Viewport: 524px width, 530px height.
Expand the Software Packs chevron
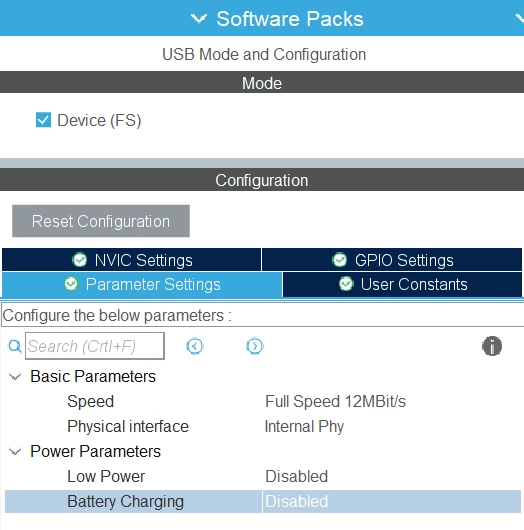point(199,18)
